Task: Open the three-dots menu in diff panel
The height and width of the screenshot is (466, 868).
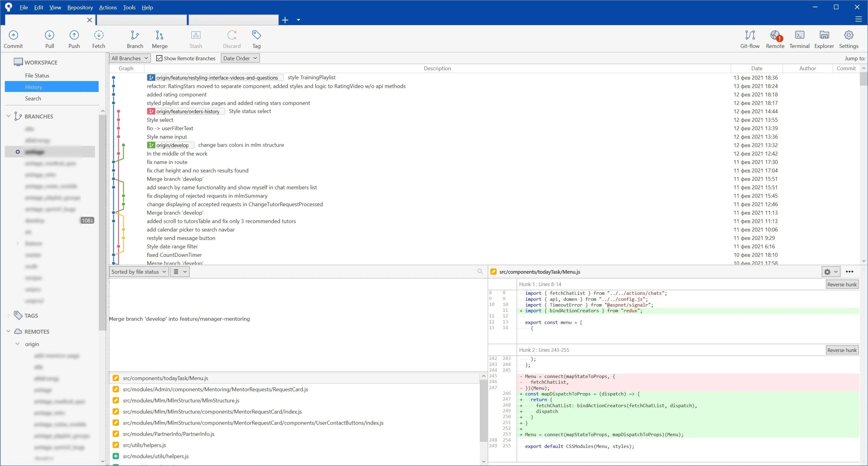Action: [x=849, y=272]
